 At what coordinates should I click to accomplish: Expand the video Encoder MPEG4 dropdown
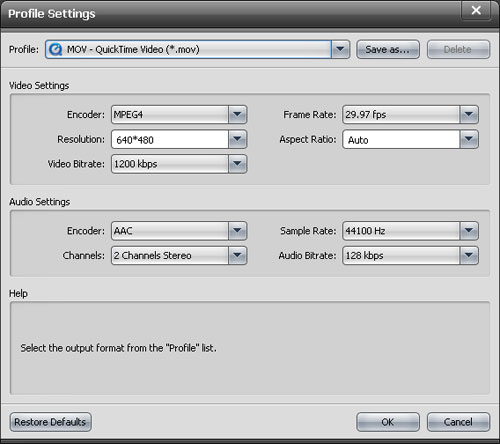(237, 114)
